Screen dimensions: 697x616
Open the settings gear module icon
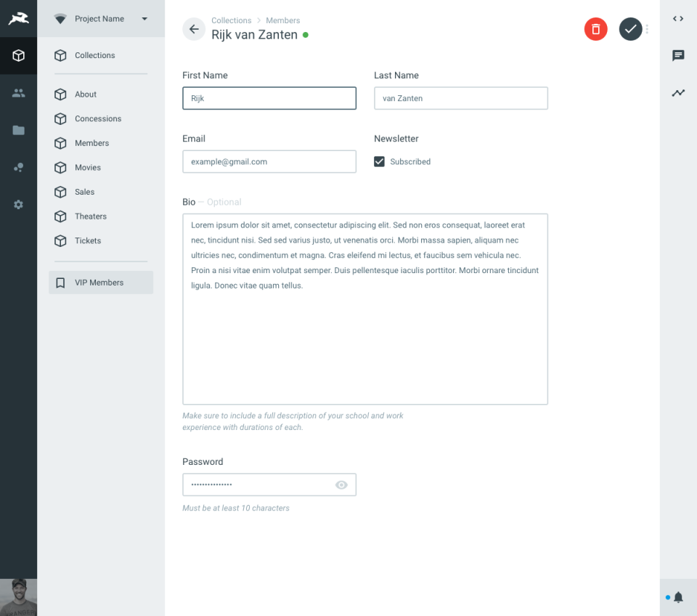(18, 205)
